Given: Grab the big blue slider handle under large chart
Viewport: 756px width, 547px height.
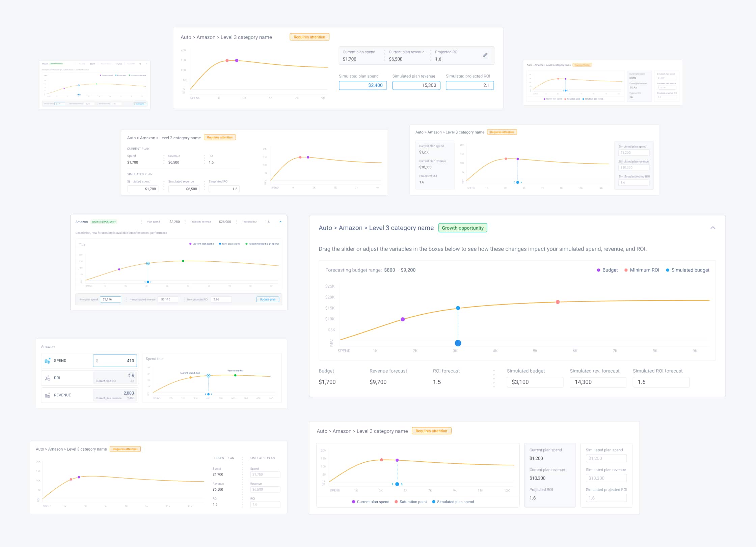Looking at the screenshot, I should (458, 343).
